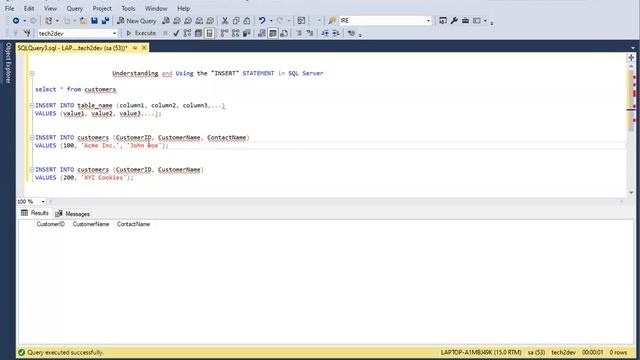
Task: Open the Window menu
Action: pyautogui.click(x=156, y=8)
